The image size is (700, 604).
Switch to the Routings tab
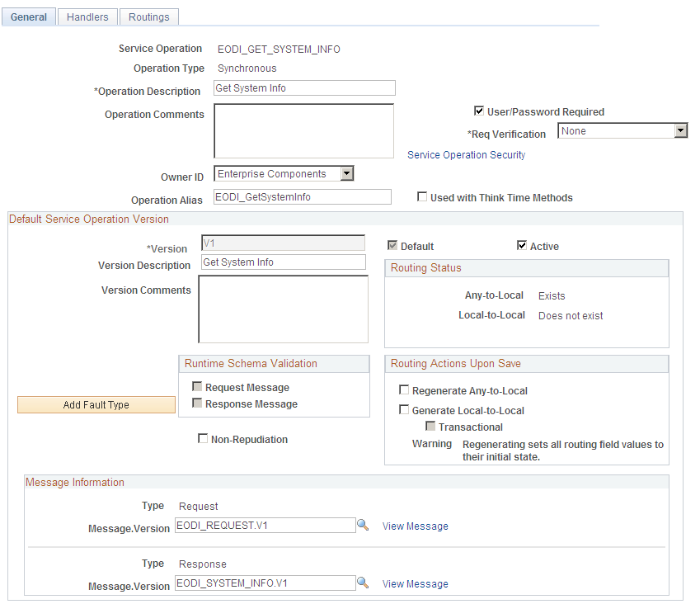[x=148, y=17]
